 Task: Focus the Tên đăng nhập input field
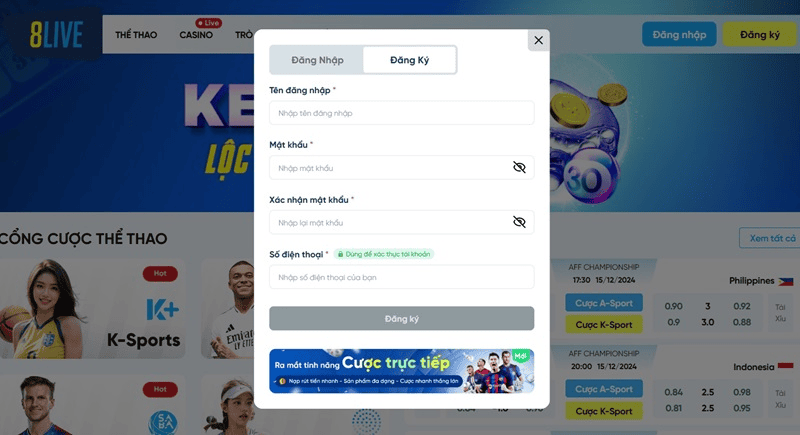(402, 113)
